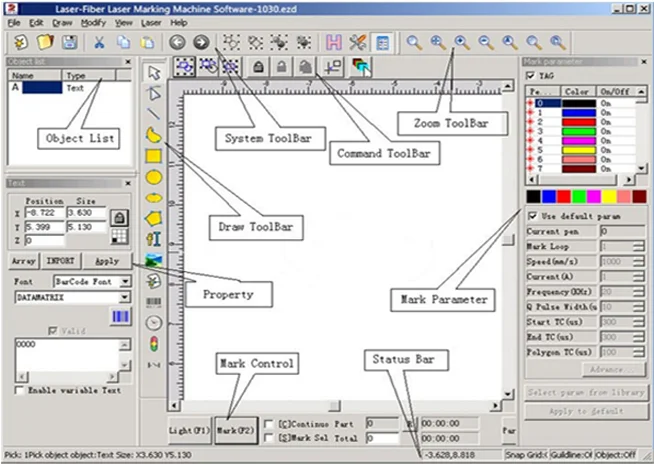Screen dimensions: 654x464
Task: Select the Rectangle draw tool
Action: 154,155
